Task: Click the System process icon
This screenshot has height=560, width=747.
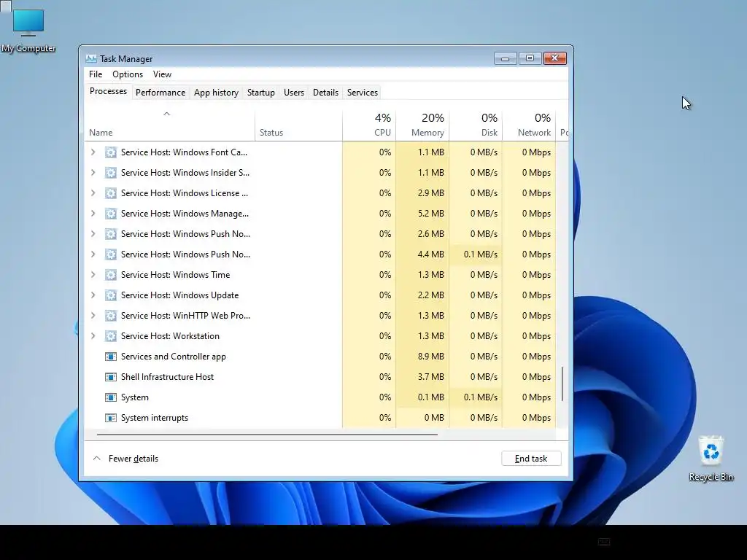Action: (x=111, y=397)
